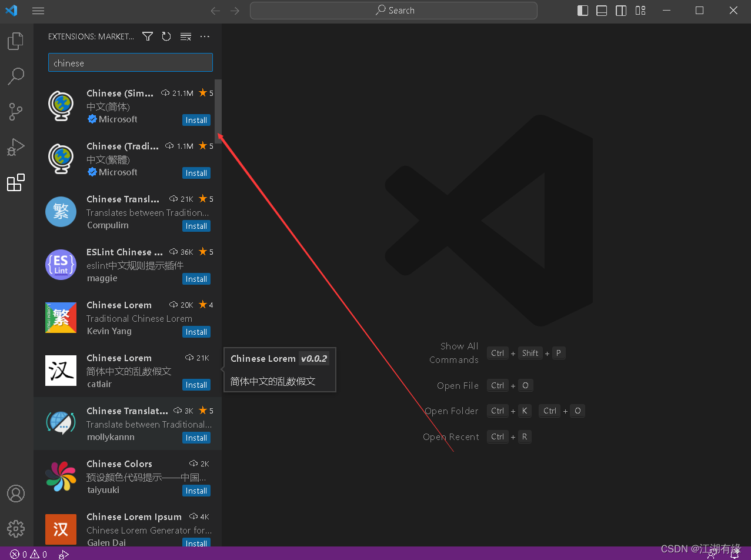Select the ESLint Chinese extension title
Viewport: 751px width, 560px height.
click(125, 252)
